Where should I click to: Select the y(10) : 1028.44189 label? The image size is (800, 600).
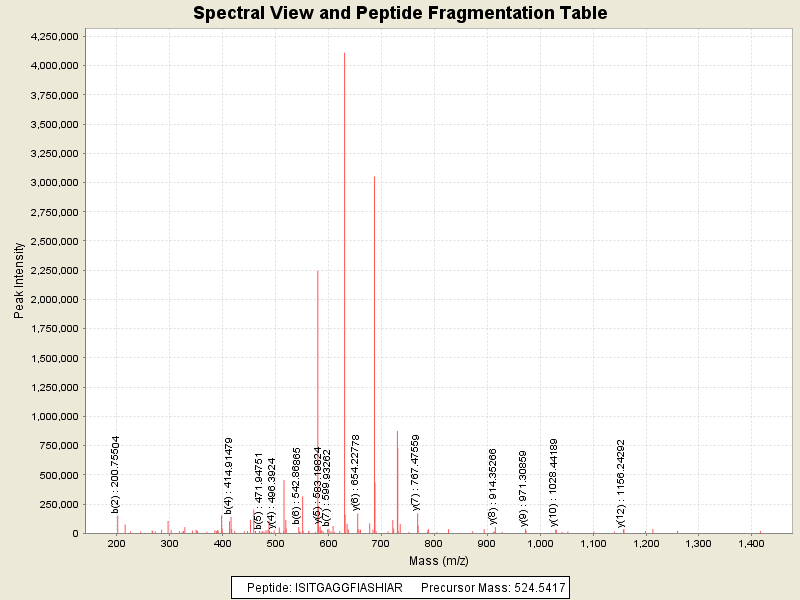pos(553,483)
